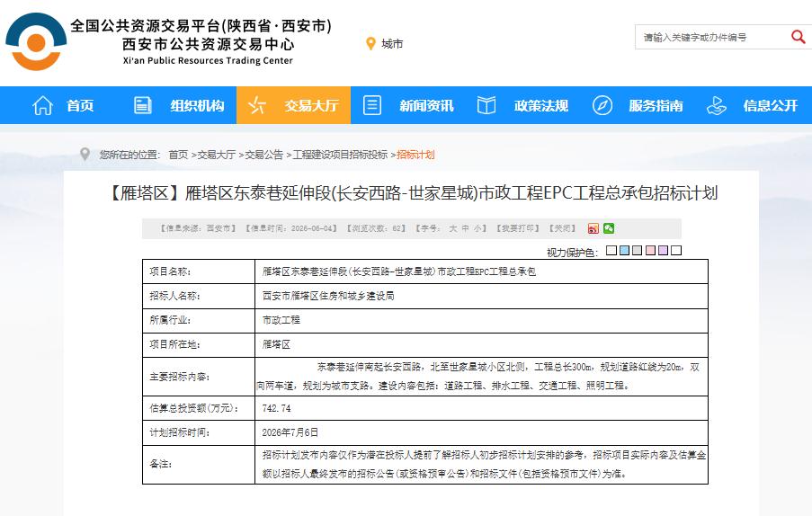The image size is (812, 516).
Task: Click the 关闭 close link
Action: pyautogui.click(x=562, y=228)
